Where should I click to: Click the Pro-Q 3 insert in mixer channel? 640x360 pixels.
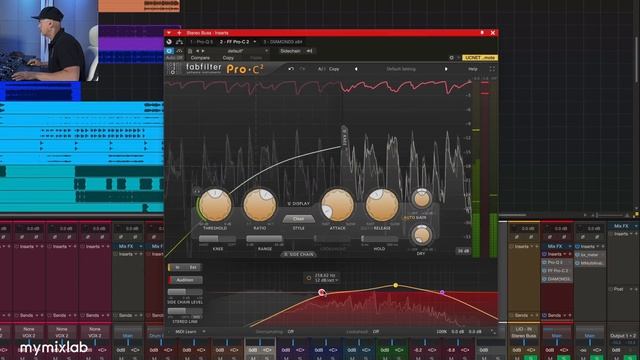(x=556, y=262)
